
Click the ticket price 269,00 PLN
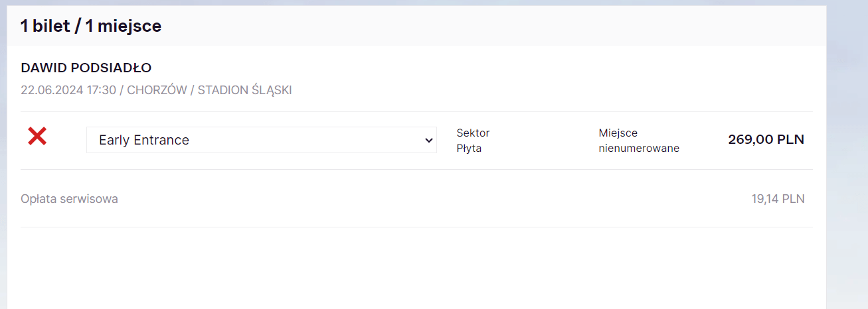pos(766,139)
